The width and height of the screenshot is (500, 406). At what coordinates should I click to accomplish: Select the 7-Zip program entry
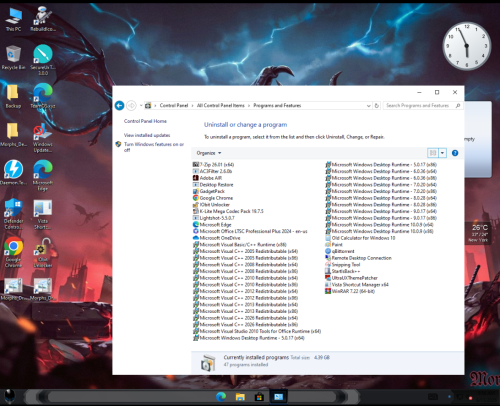pyautogui.click(x=214, y=164)
